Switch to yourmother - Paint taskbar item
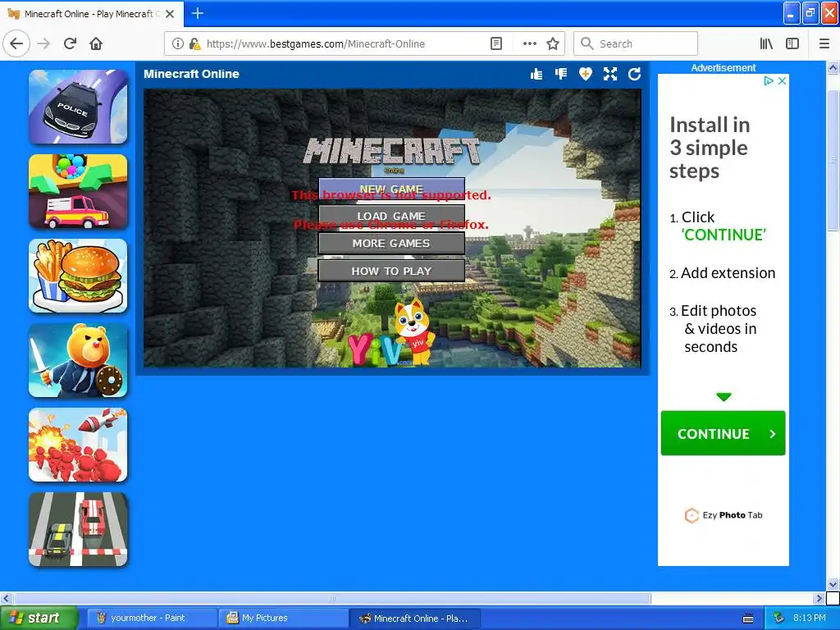Viewport: 840px width, 630px height. pyautogui.click(x=151, y=618)
